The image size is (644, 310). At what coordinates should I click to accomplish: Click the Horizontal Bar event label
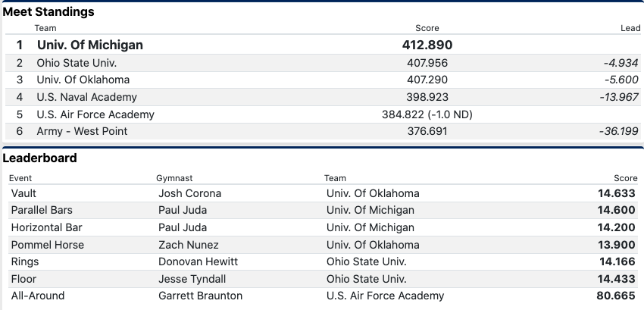tap(46, 227)
